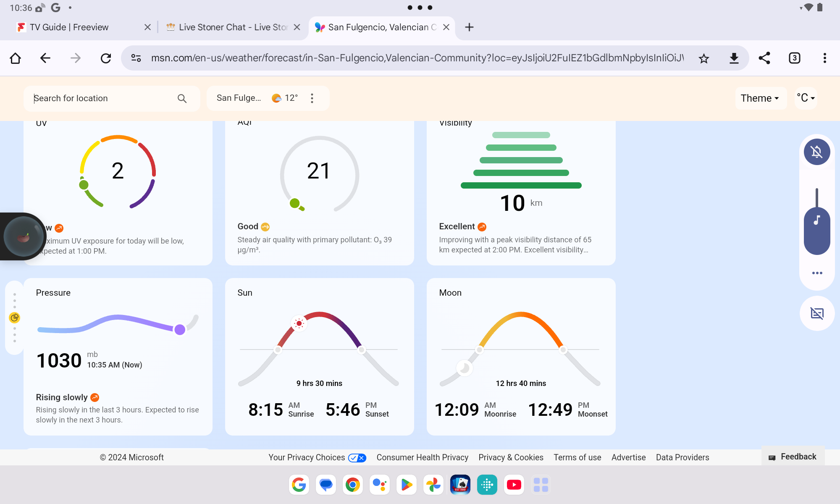Click the search magnifier icon
The width and height of the screenshot is (840, 504).
[x=182, y=98]
